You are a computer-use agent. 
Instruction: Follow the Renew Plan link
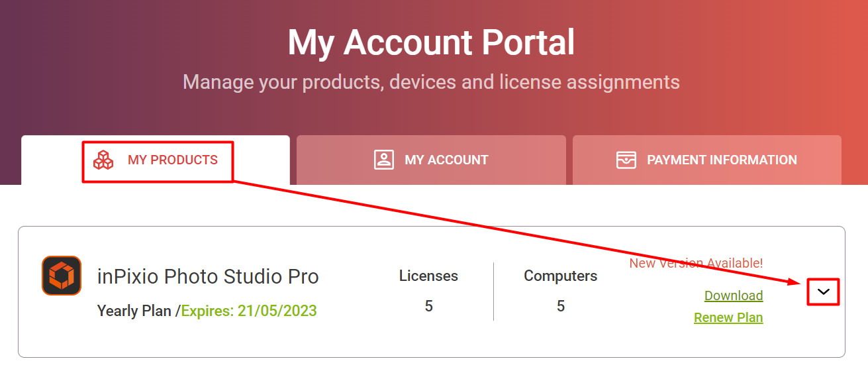pos(728,317)
